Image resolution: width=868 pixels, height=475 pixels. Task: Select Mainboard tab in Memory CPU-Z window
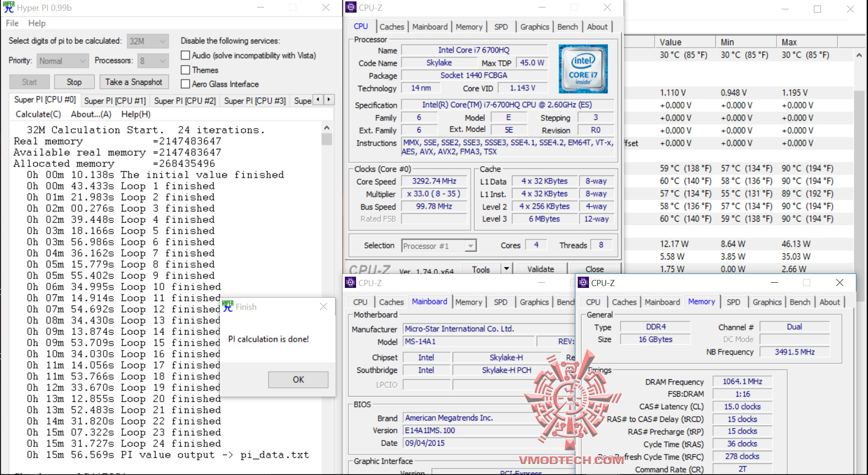[662, 302]
